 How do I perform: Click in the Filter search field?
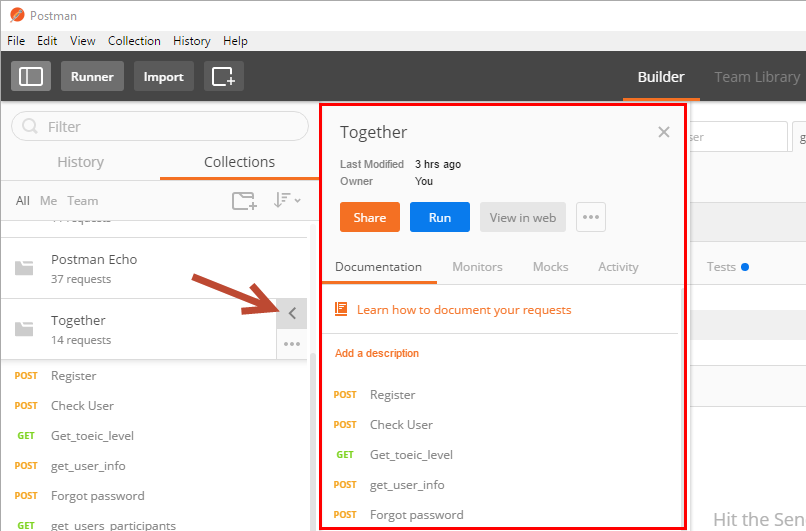160,126
